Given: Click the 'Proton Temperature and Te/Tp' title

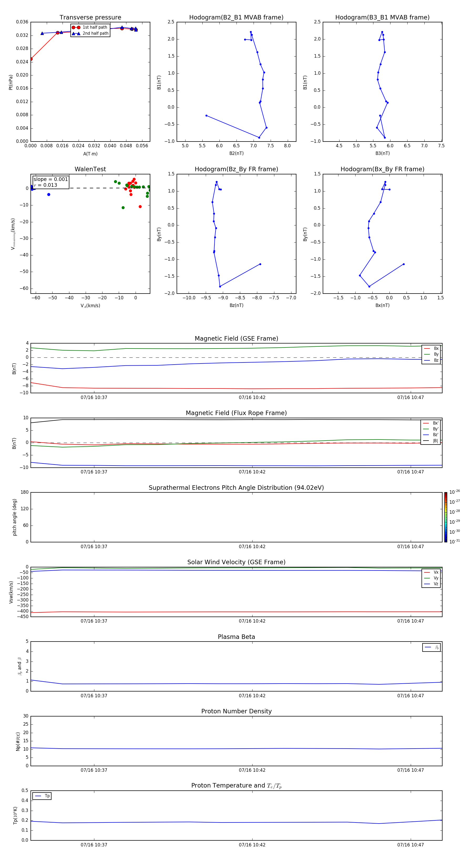Looking at the screenshot, I should click(236, 786).
